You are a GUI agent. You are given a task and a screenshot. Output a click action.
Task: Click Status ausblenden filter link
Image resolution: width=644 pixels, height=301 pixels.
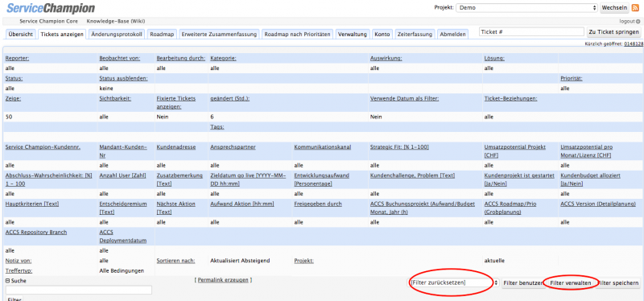pyautogui.click(x=123, y=78)
